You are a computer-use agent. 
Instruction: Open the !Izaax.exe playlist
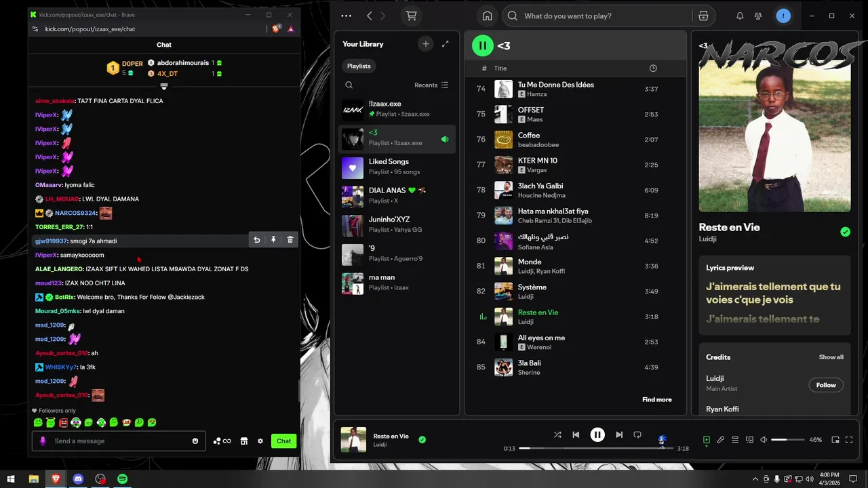click(397, 110)
